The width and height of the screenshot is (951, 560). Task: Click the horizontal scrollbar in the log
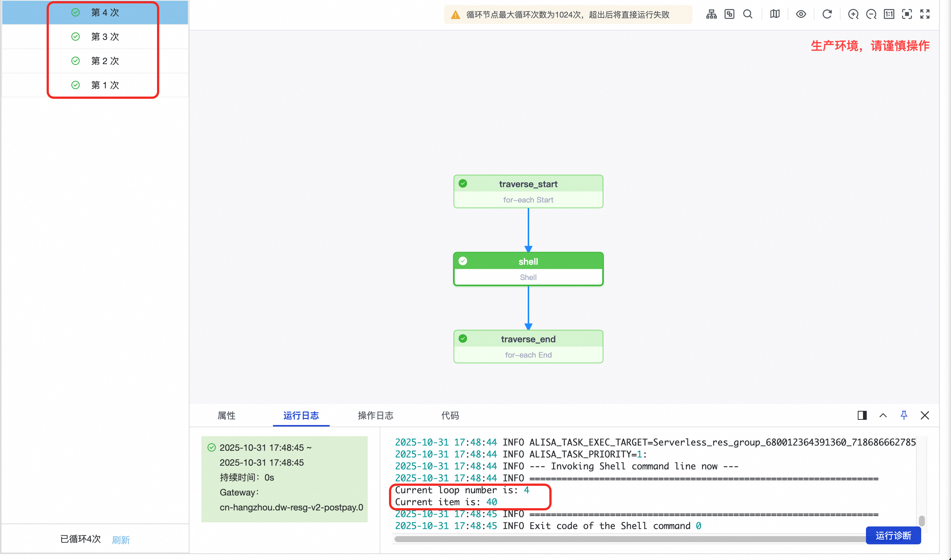click(x=604, y=539)
